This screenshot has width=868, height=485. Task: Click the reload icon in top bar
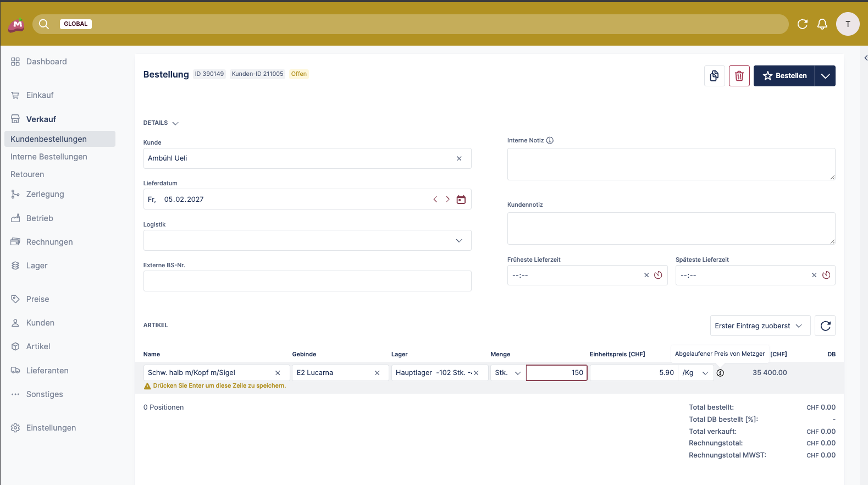tap(802, 24)
